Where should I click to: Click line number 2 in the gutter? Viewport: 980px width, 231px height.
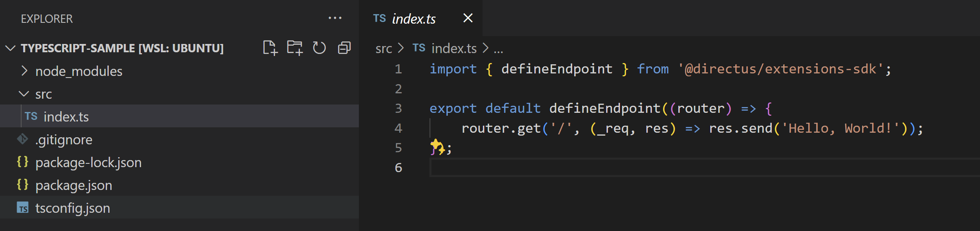tap(398, 89)
